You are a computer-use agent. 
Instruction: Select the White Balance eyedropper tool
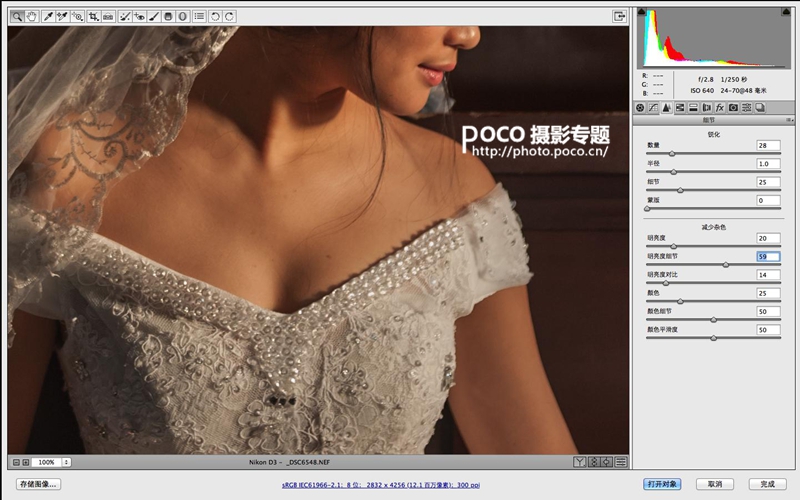tap(47, 16)
